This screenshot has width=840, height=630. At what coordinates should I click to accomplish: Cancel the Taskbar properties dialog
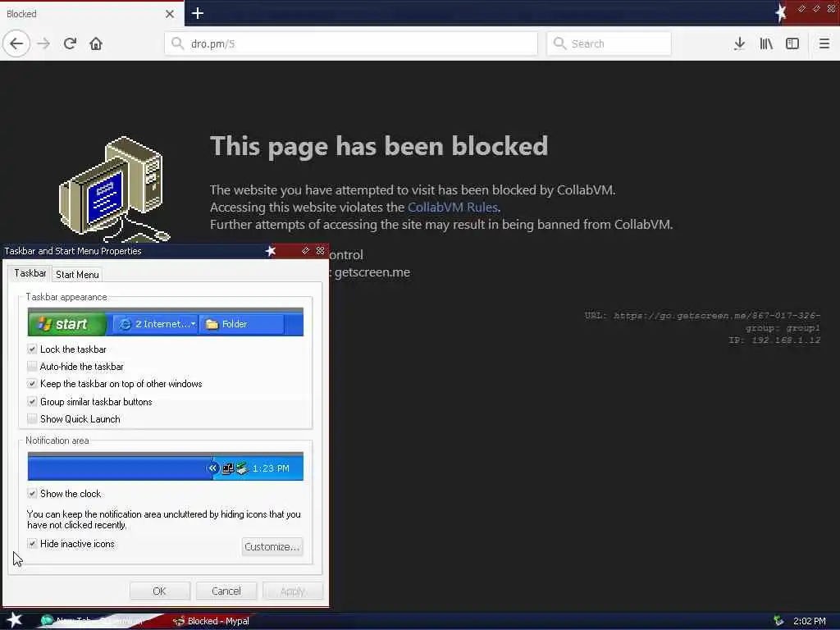click(x=226, y=591)
